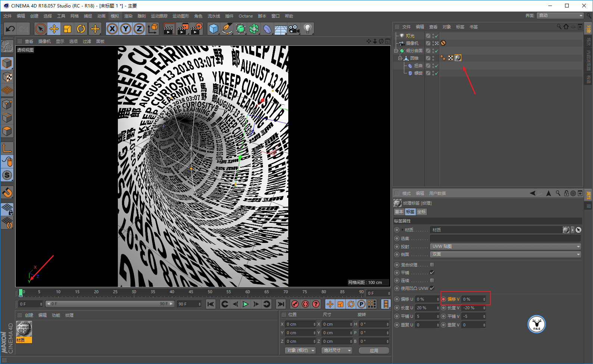Image resolution: width=593 pixels, height=364 pixels.
Task: Add a Camera object from toolbar
Action: coord(294,29)
